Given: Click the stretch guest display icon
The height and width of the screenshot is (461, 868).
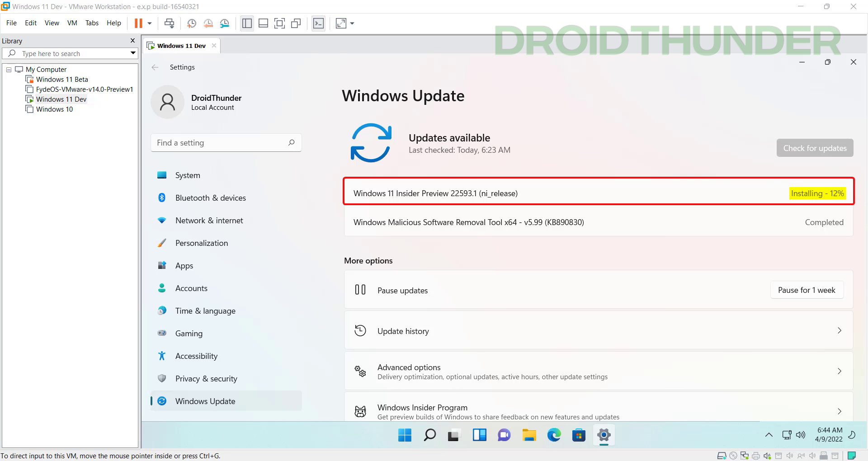Looking at the screenshot, I should pyautogui.click(x=341, y=23).
